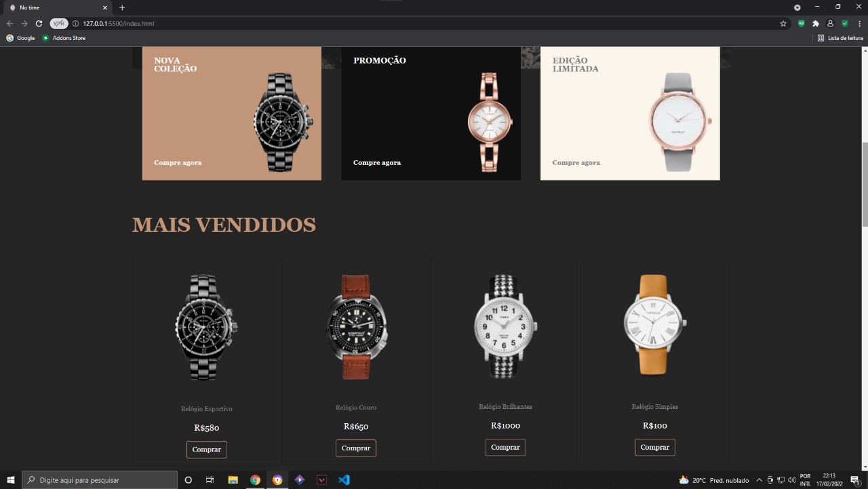Screen dimensions: 868x489
Task: Open site info icon beside the URL
Action: tap(75, 23)
